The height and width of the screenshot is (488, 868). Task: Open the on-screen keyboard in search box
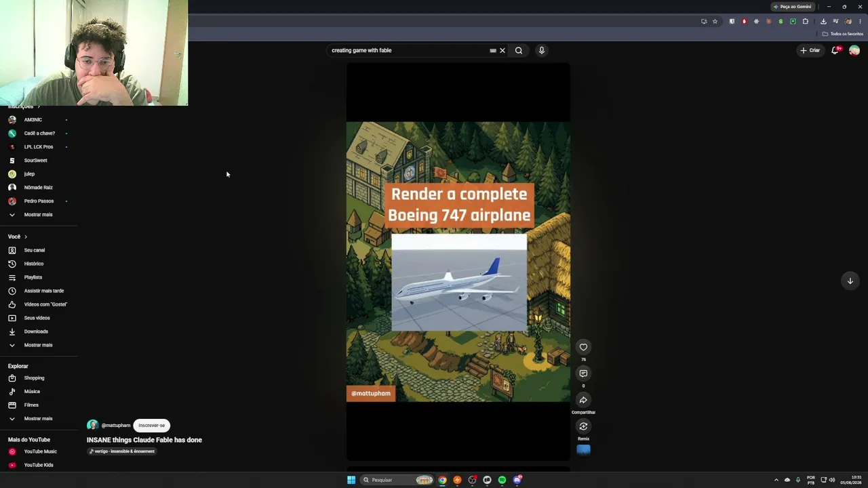click(x=493, y=50)
